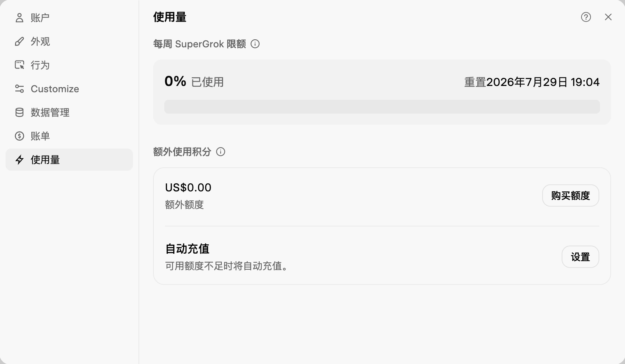Select the 账单 section label
This screenshot has width=625, height=364.
pyautogui.click(x=40, y=136)
